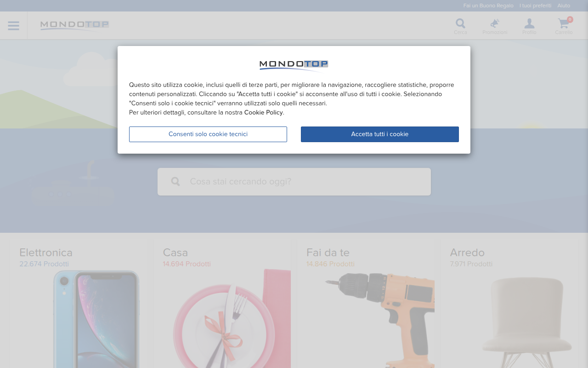
Task: Click '14.694 Prodotti' under Casa
Action: [187, 264]
